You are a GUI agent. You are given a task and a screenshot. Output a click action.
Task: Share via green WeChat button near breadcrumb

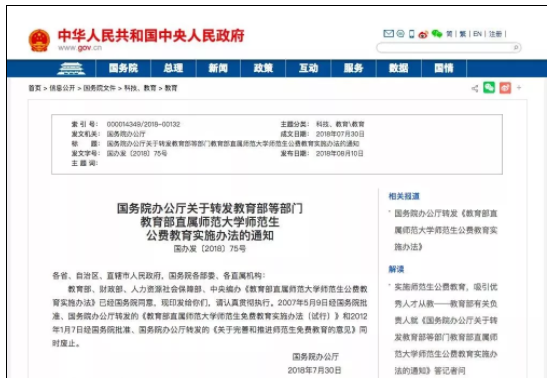[x=489, y=88]
